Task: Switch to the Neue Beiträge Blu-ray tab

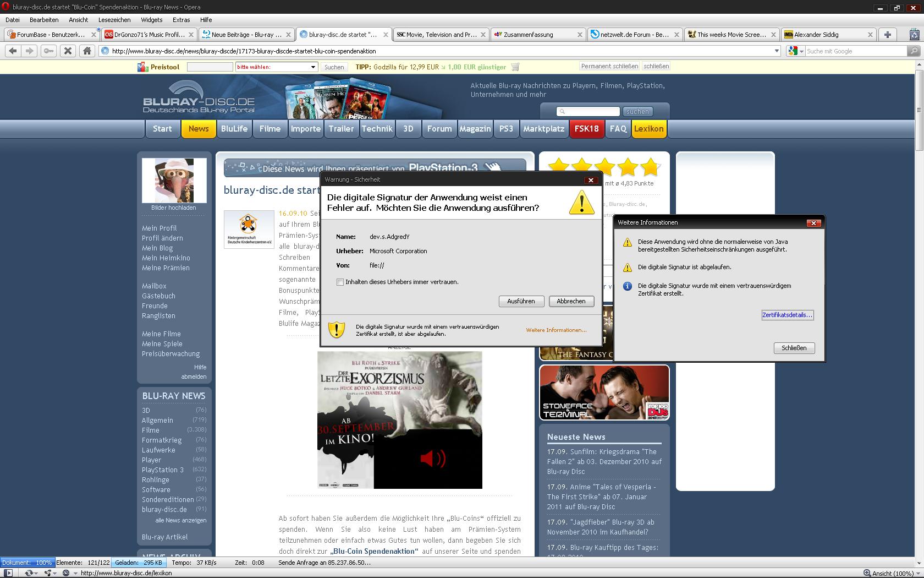Action: pos(246,34)
